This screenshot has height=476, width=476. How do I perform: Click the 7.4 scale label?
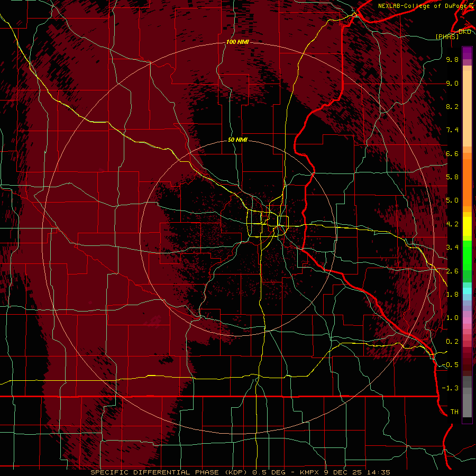tap(452, 130)
